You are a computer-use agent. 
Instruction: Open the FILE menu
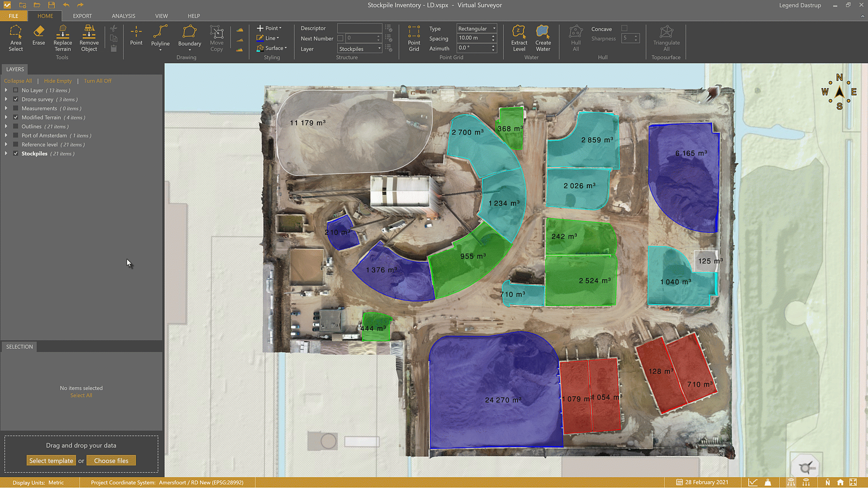[13, 16]
